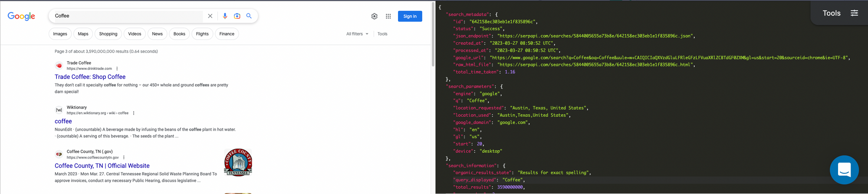Open options menu for Coffee County result
This screenshot has width=868, height=194.
pos(124,158)
